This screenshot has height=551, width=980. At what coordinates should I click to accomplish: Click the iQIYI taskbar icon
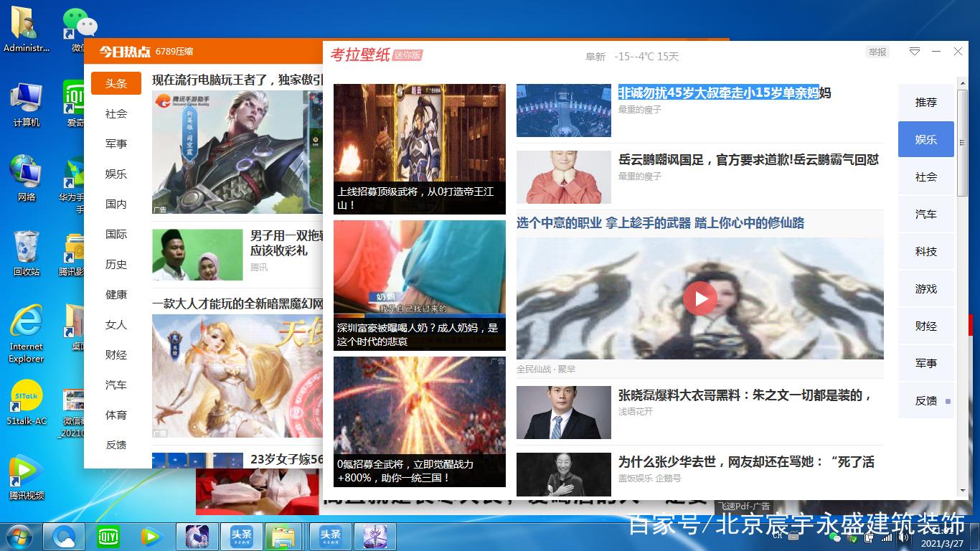click(108, 536)
